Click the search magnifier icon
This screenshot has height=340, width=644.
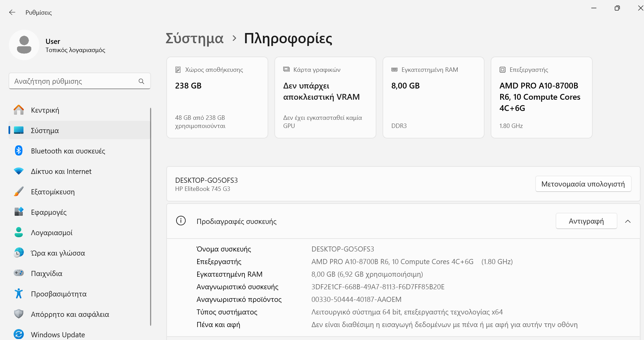[141, 81]
